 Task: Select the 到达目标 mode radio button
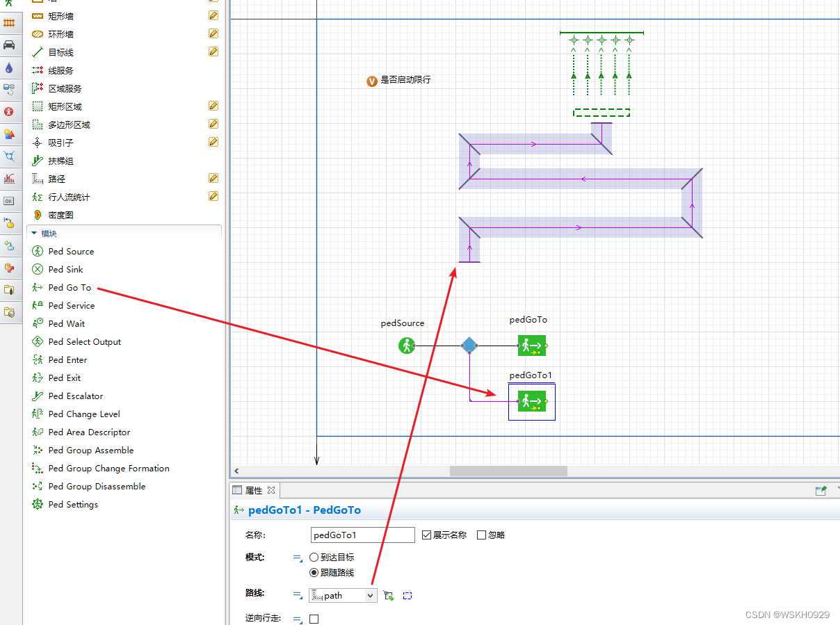click(x=314, y=557)
